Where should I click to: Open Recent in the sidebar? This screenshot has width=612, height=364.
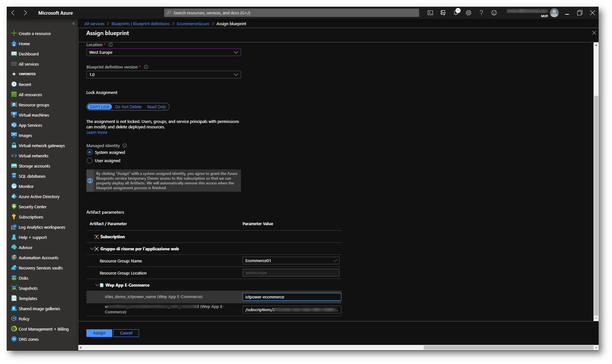[x=25, y=84]
